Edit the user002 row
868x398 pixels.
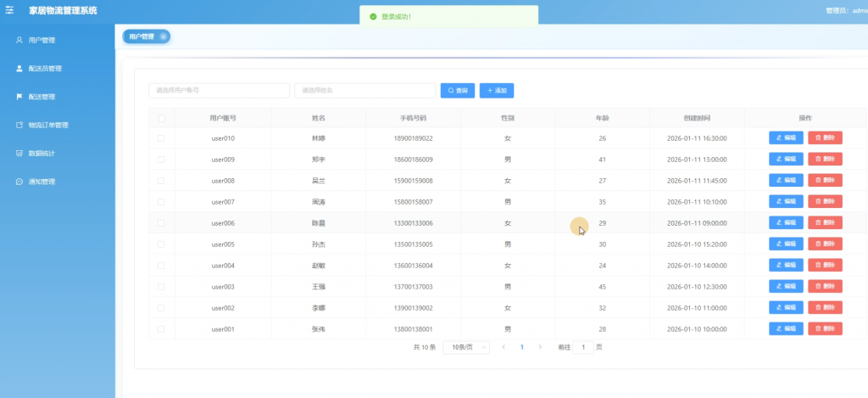(786, 308)
